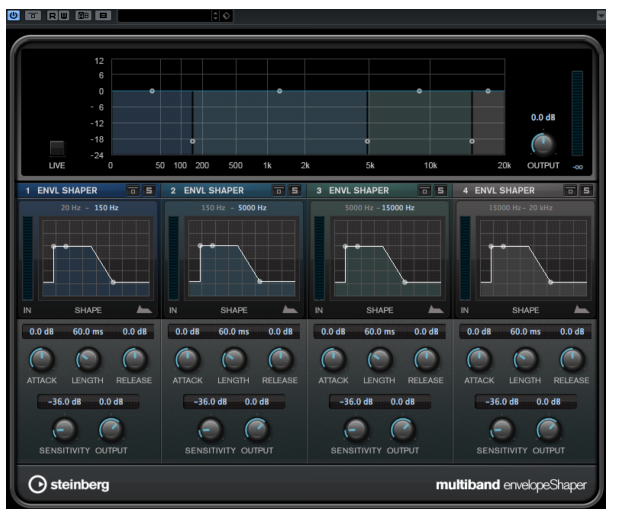
Task: Solo band 1 using its S button
Action: point(148,191)
